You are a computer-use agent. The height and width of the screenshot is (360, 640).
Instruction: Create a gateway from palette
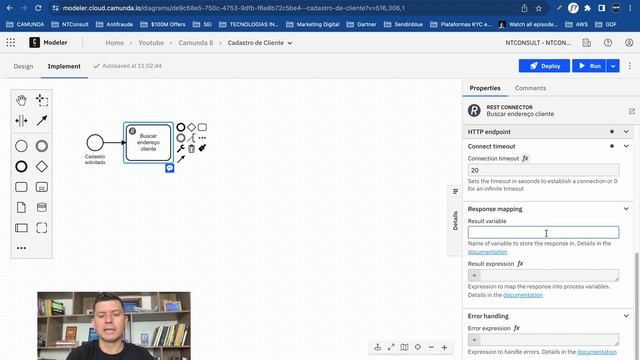click(x=42, y=167)
